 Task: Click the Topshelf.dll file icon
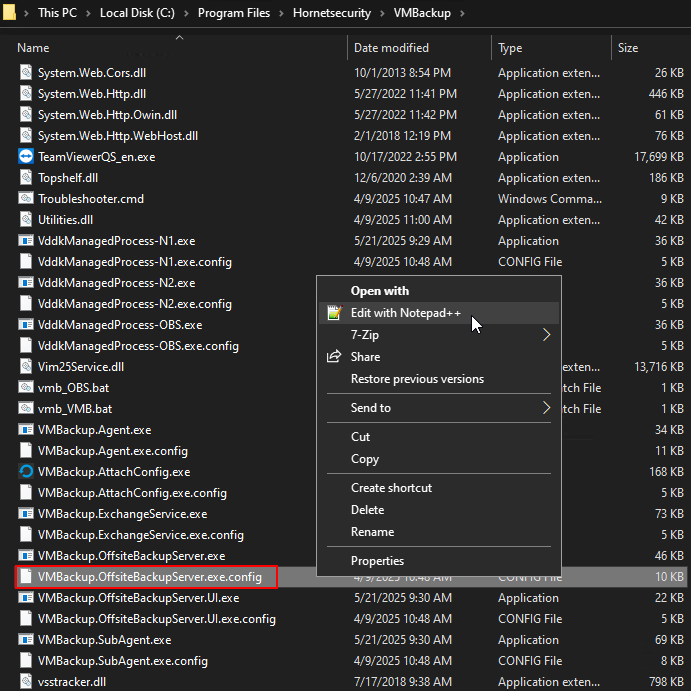[26, 178]
